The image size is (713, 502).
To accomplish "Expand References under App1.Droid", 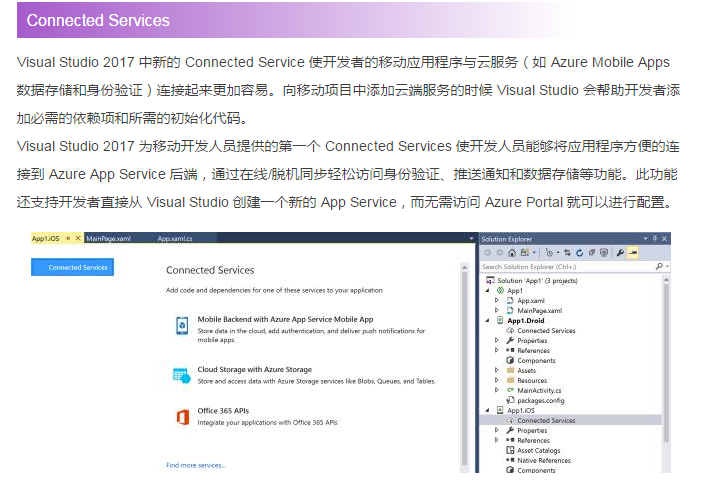I will coord(497,351).
